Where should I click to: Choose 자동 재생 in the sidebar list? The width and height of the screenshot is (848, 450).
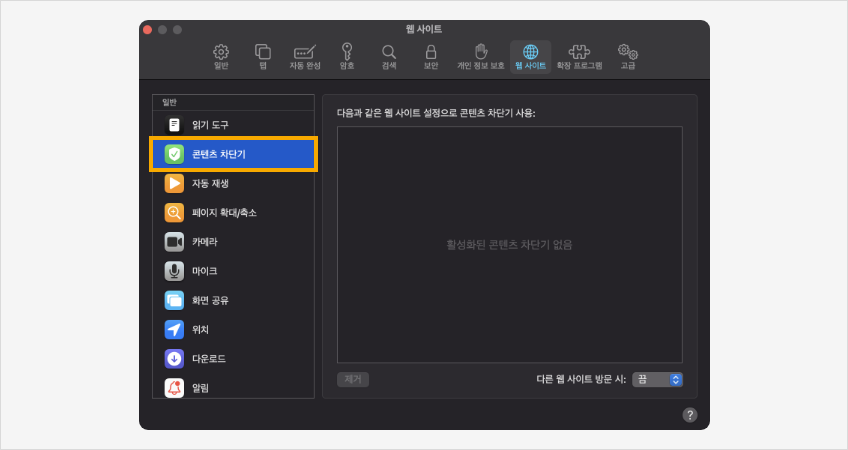[232, 183]
